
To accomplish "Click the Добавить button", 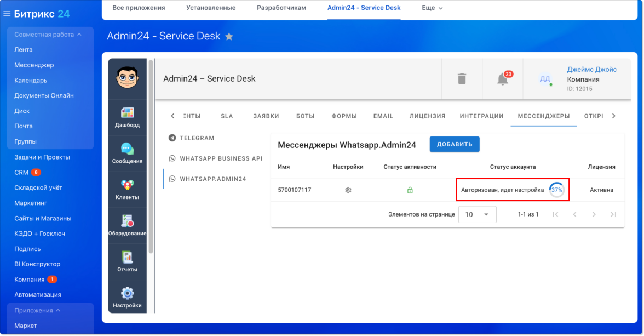I will tap(455, 144).
